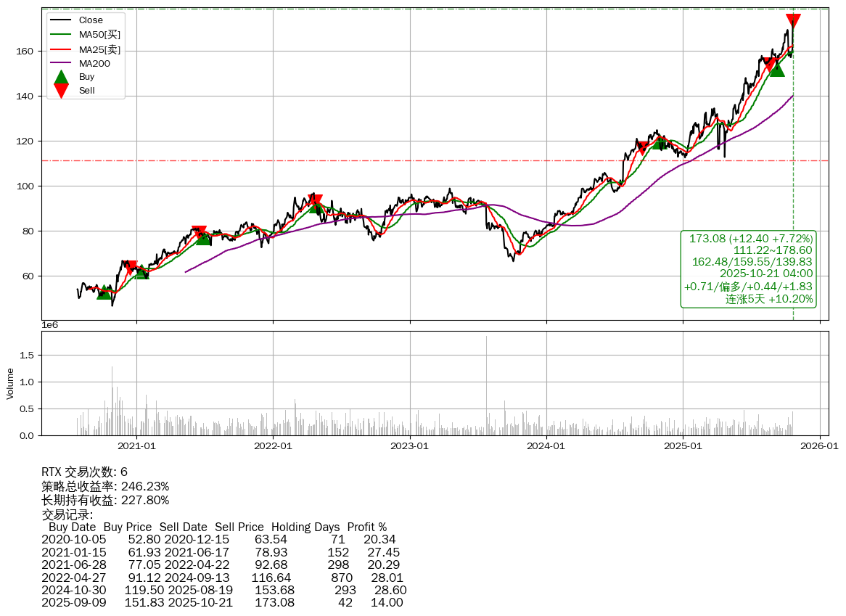Click the tallest volume bar in mid-2023

tap(486, 385)
